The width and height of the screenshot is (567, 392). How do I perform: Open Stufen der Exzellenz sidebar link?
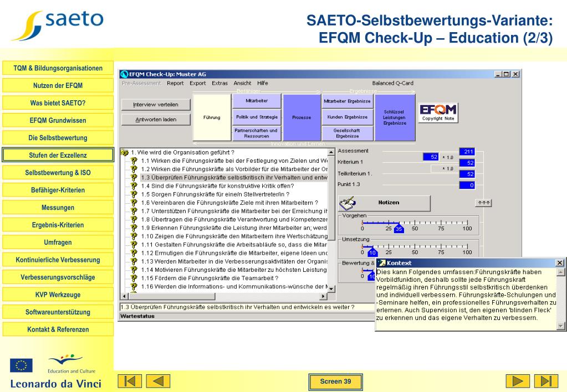point(58,155)
